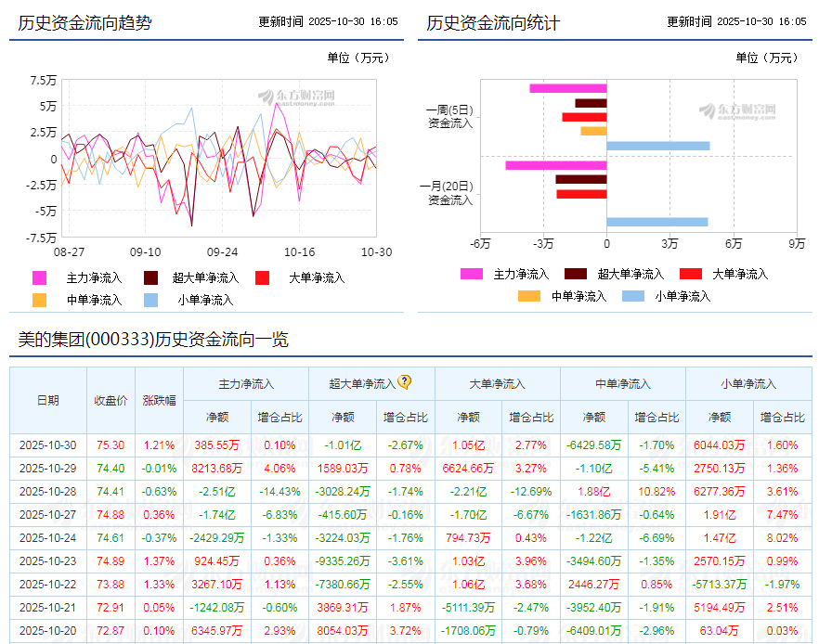Click the 8213.68万 main net inflow value
The width and height of the screenshot is (832, 644).
click(217, 469)
